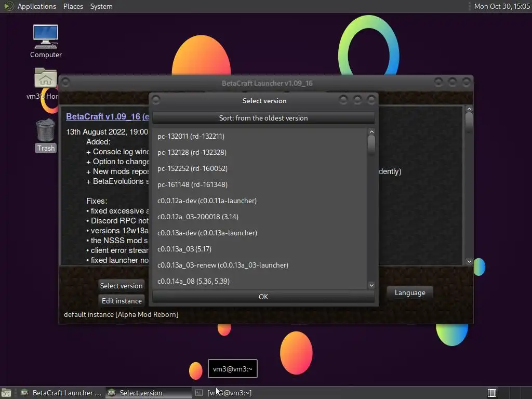Minimize the BetaCraft Launcher window
Viewport: 532px width, 399px height.
click(x=438, y=82)
